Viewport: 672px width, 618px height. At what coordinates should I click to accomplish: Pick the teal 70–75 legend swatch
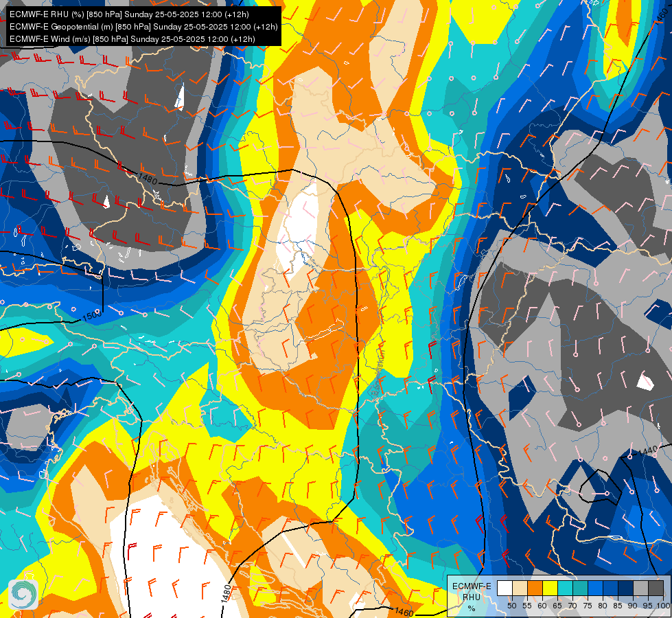tap(580, 588)
